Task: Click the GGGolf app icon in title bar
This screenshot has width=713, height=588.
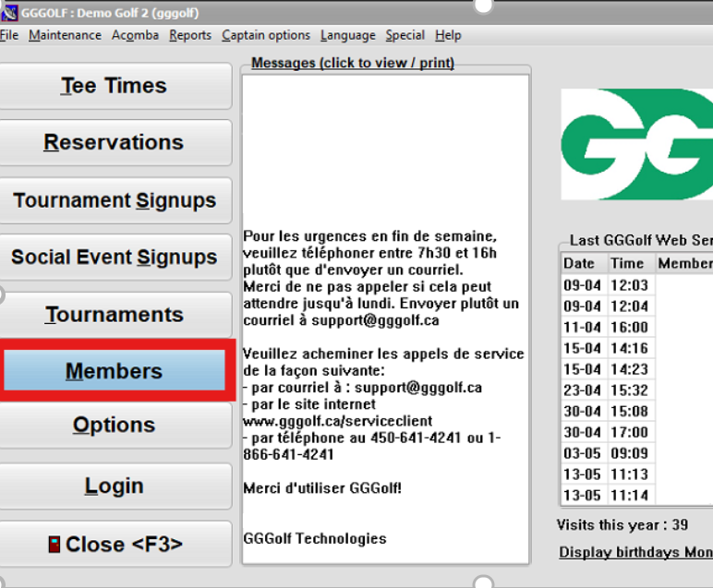Action: 9,13
